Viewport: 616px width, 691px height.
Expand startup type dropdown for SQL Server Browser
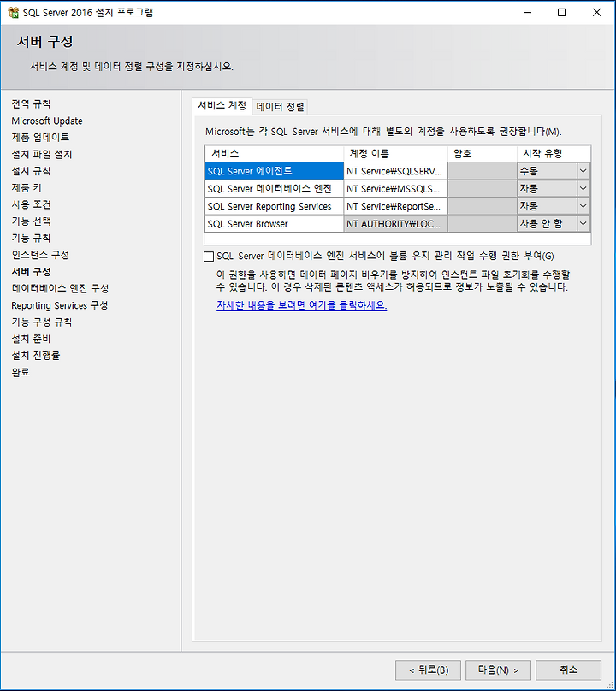coord(583,224)
